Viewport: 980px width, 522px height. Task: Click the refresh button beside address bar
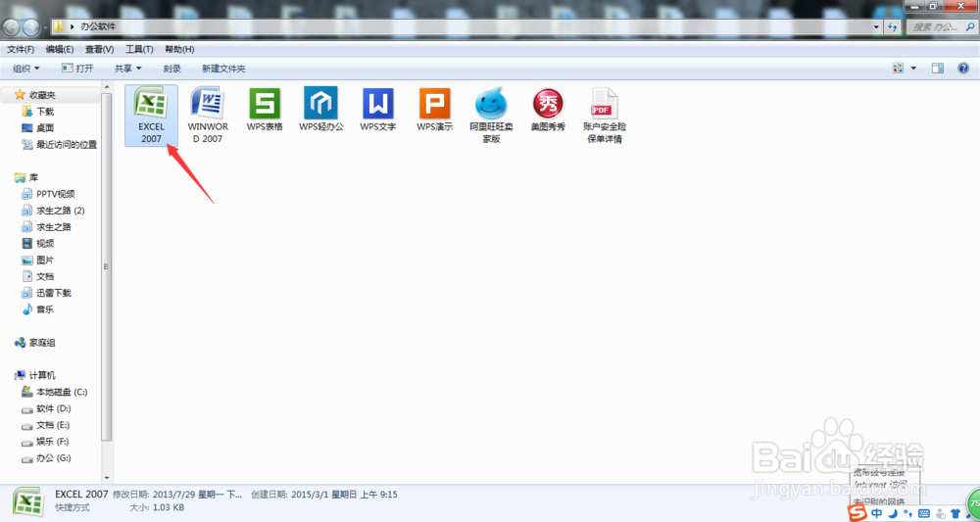(x=893, y=26)
